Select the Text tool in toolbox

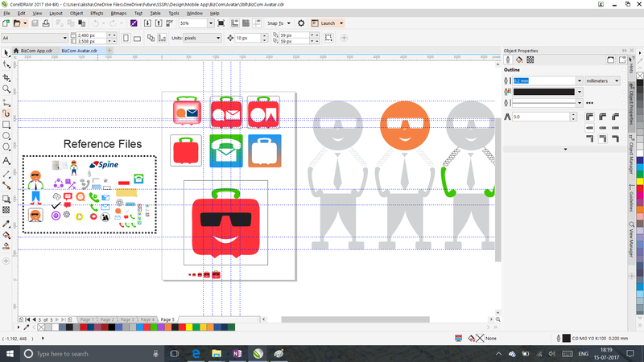6,161
